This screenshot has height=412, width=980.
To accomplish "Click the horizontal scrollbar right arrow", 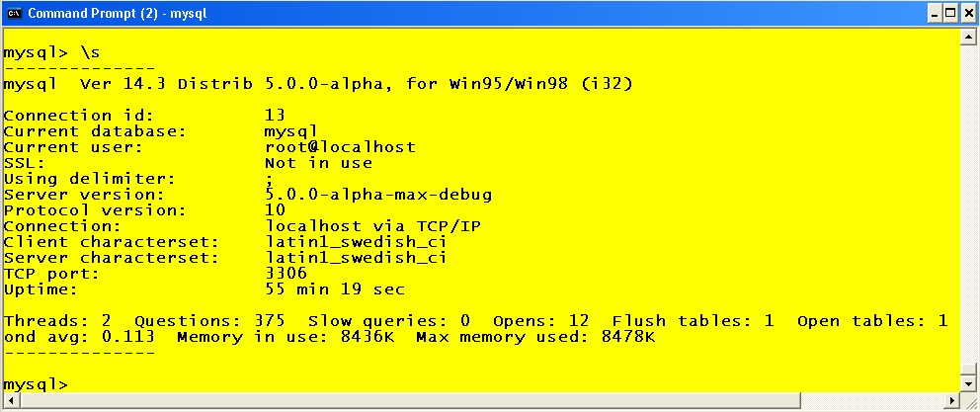I will 952,400.
